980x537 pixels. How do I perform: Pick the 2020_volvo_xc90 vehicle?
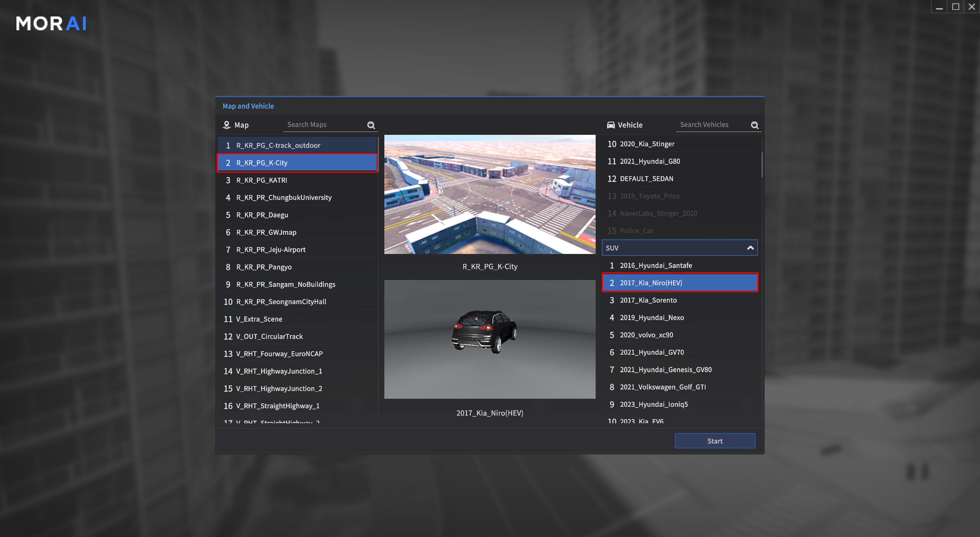point(646,335)
